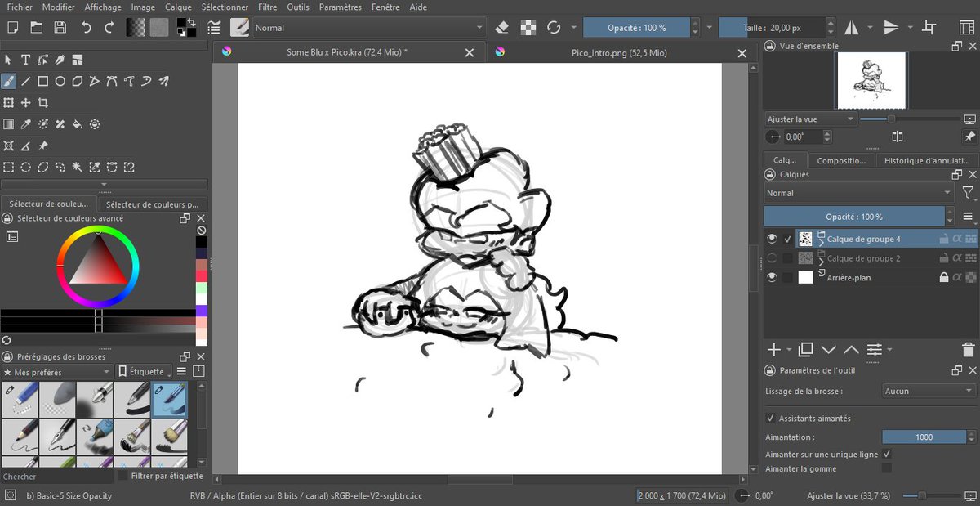This screenshot has height=506, width=980.
Task: Select the multibrush tool
Action: tap(164, 81)
